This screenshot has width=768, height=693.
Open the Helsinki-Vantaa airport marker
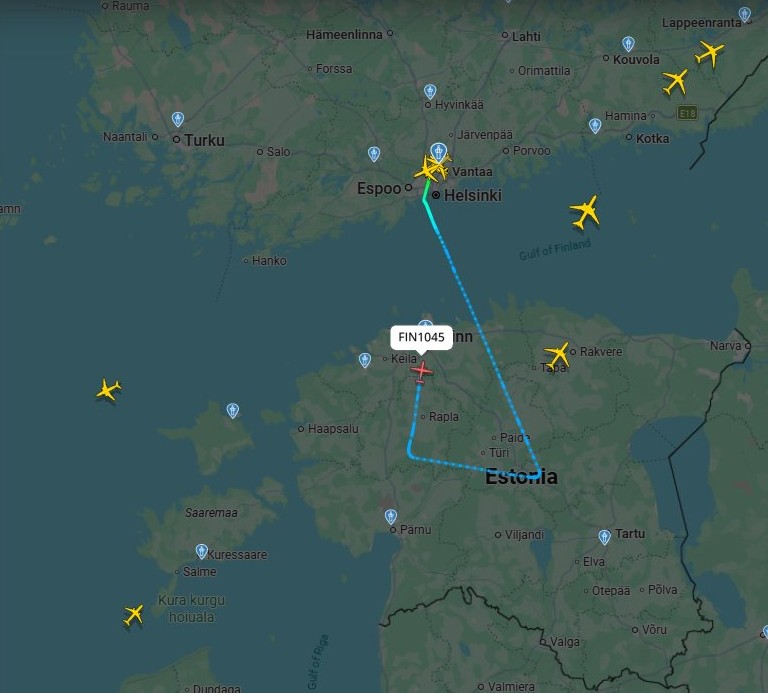(x=438, y=152)
